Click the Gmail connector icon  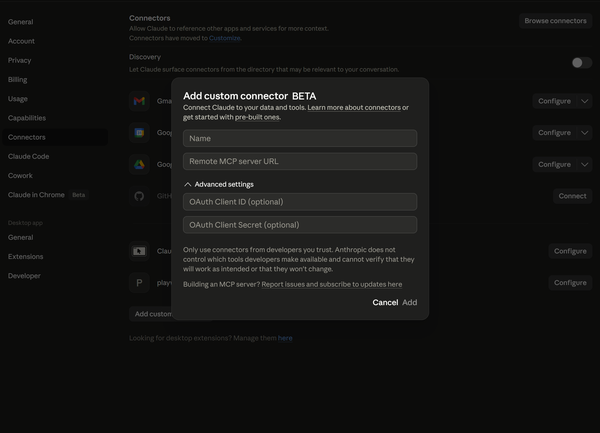(139, 101)
